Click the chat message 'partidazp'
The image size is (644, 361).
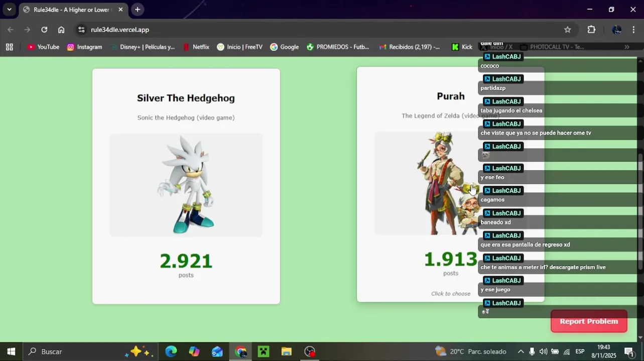point(493,88)
